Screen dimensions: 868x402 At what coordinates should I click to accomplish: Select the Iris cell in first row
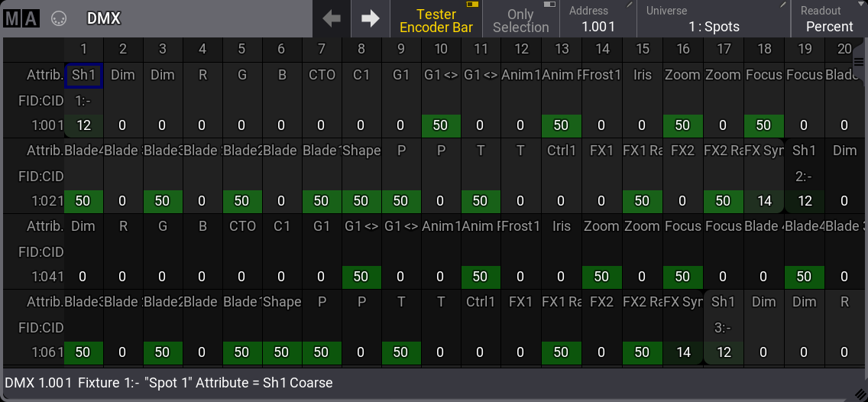[642, 75]
